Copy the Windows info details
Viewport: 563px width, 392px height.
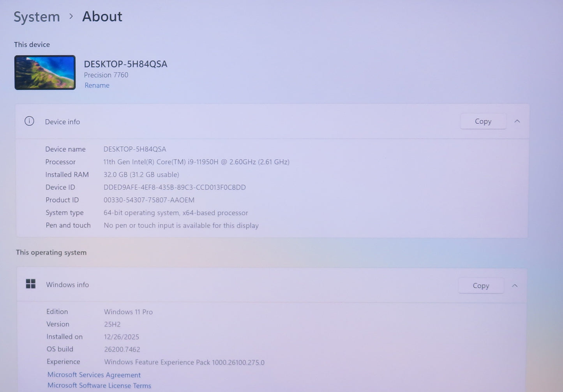pyautogui.click(x=481, y=285)
